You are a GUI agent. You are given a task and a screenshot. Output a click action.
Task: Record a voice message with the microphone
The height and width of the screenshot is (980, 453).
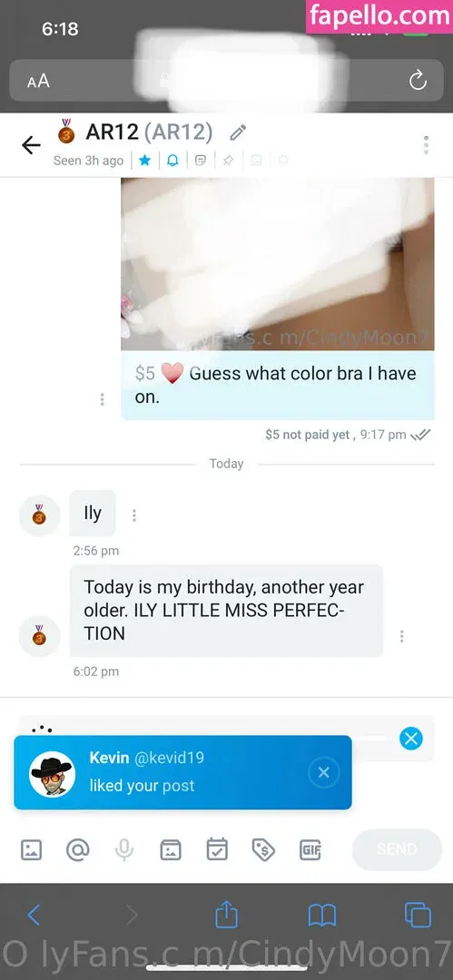(x=123, y=849)
